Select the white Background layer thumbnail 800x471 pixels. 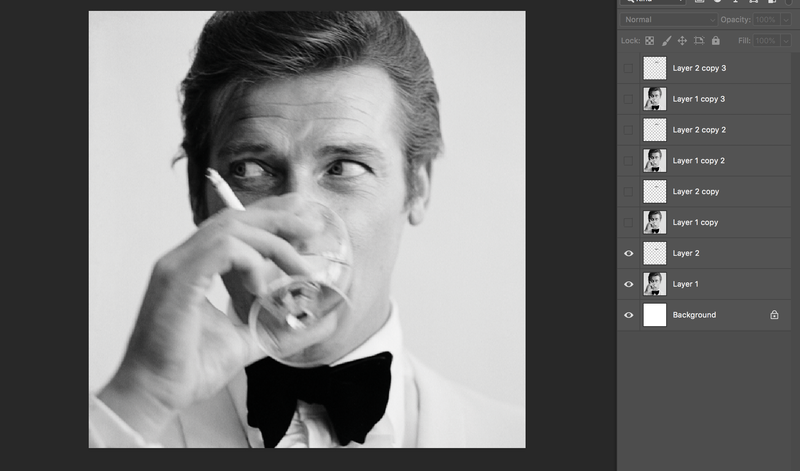pyautogui.click(x=655, y=315)
